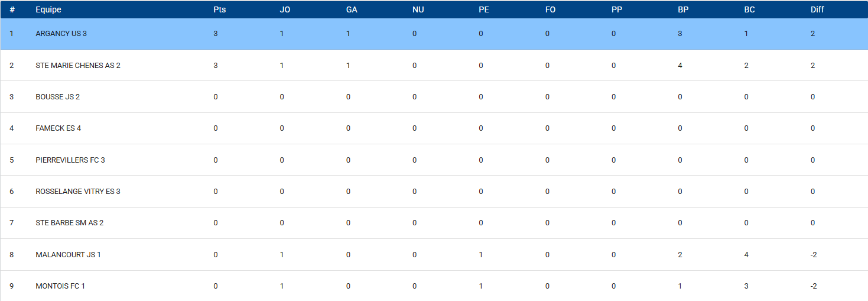
Task: Click STE BARBE SM AS 2
Action: 69,223
